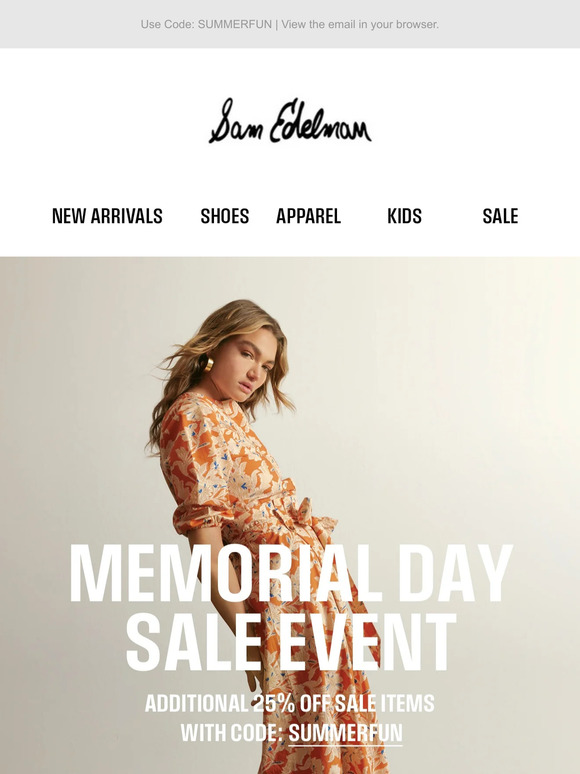Click the Sam Edelman signature logo
The height and width of the screenshot is (774, 580).
tap(290, 121)
